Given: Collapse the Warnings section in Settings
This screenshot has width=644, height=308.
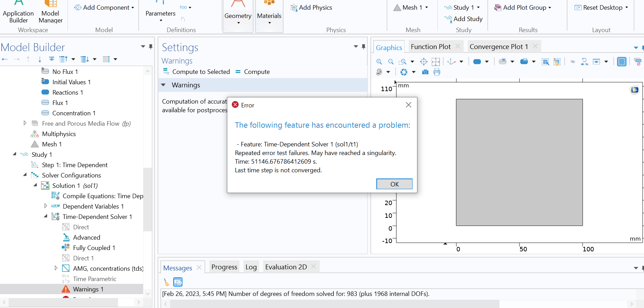Looking at the screenshot, I should [164, 85].
